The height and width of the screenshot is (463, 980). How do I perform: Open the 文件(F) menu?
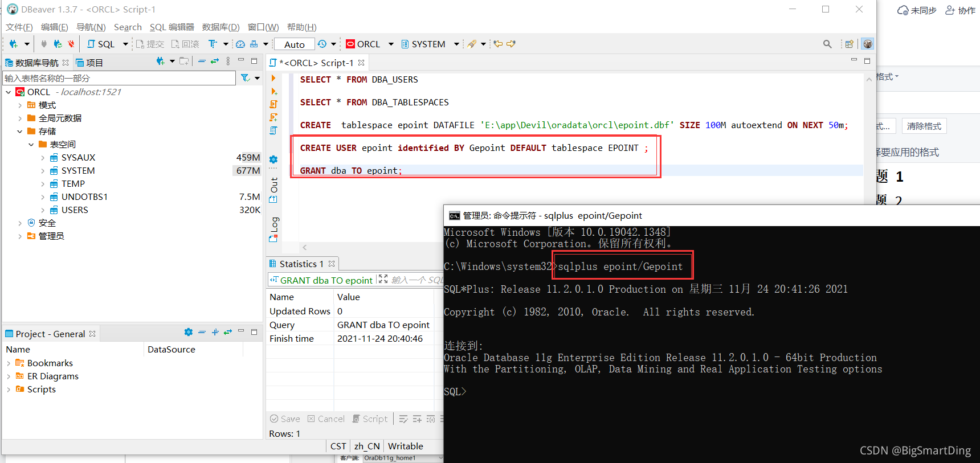(x=19, y=27)
